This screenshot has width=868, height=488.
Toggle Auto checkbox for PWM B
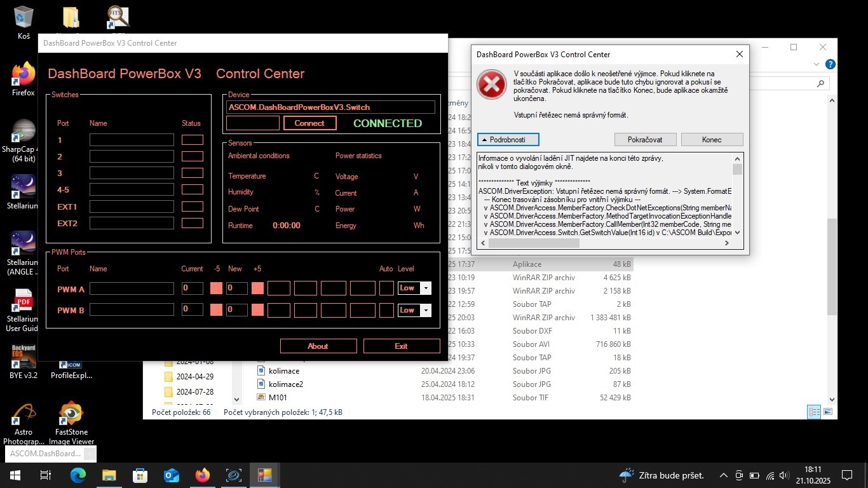click(386, 310)
